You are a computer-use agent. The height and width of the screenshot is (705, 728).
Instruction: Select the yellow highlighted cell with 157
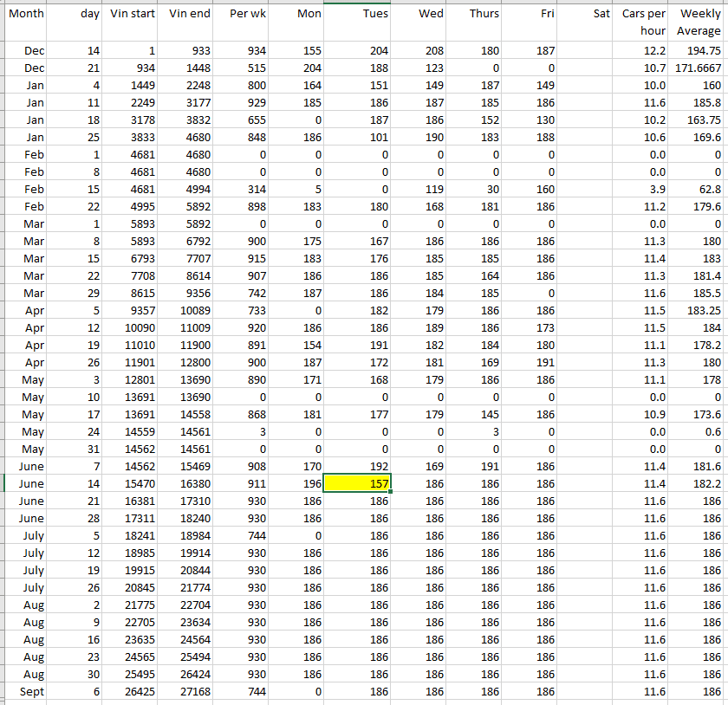tap(357, 483)
